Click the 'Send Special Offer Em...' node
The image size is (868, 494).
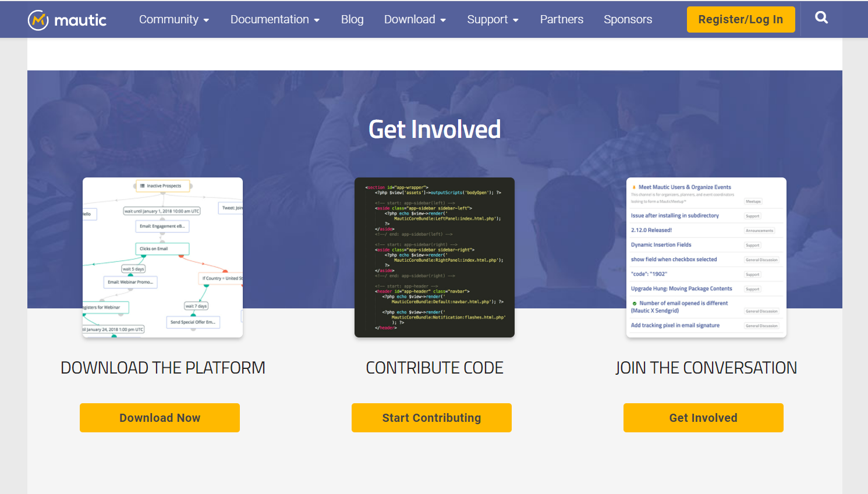(x=193, y=322)
